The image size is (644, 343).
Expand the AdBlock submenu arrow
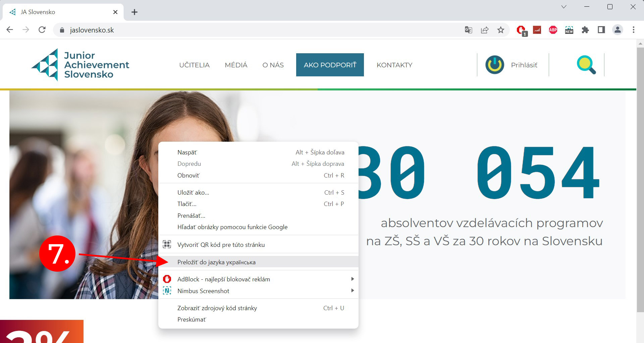[352, 279]
